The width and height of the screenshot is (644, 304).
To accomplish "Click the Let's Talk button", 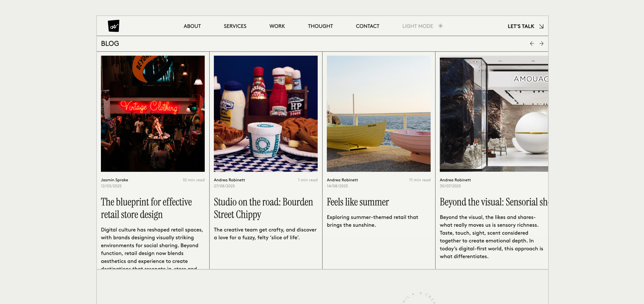I will tap(521, 26).
